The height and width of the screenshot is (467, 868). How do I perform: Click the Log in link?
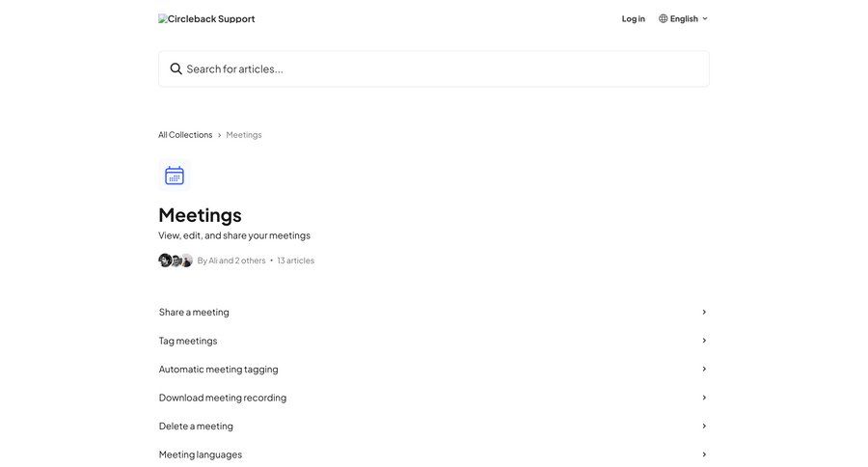634,18
